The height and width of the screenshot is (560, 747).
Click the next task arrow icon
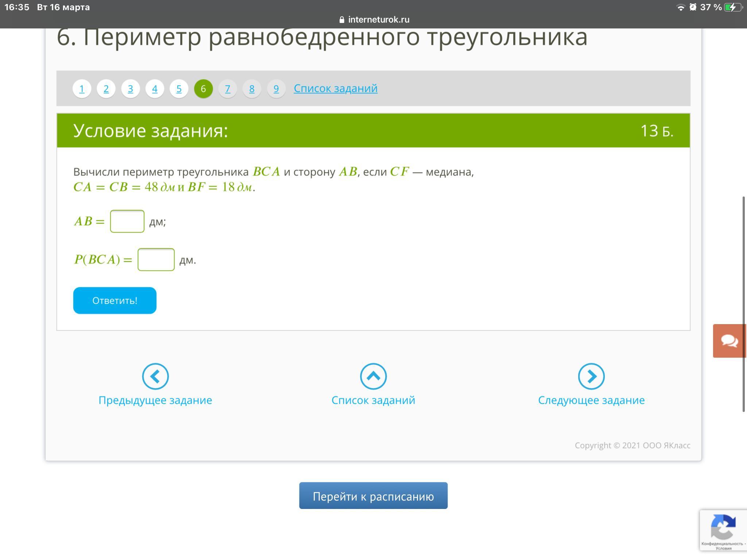pos(591,376)
